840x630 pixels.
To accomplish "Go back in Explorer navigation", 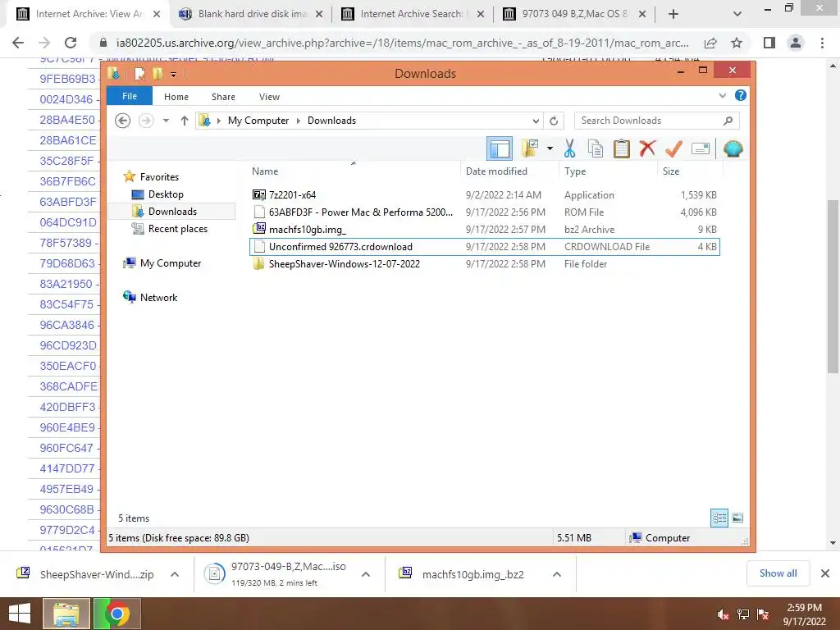I will tap(123, 121).
